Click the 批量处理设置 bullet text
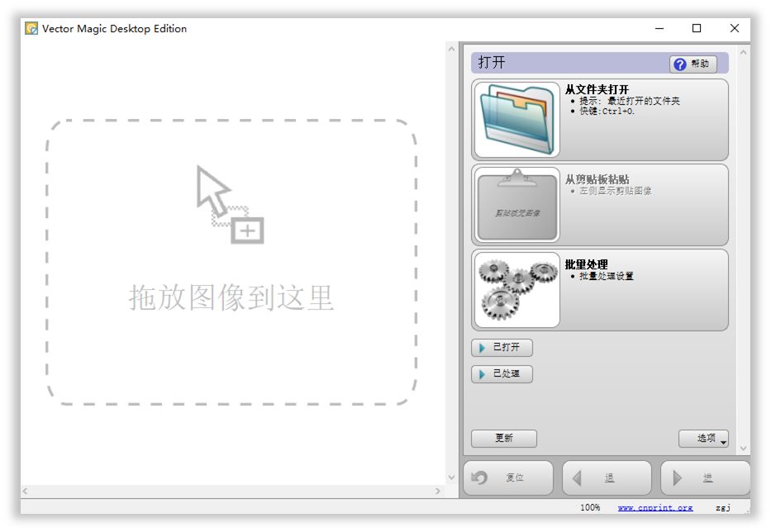This screenshot has width=771, height=532. coord(607,276)
